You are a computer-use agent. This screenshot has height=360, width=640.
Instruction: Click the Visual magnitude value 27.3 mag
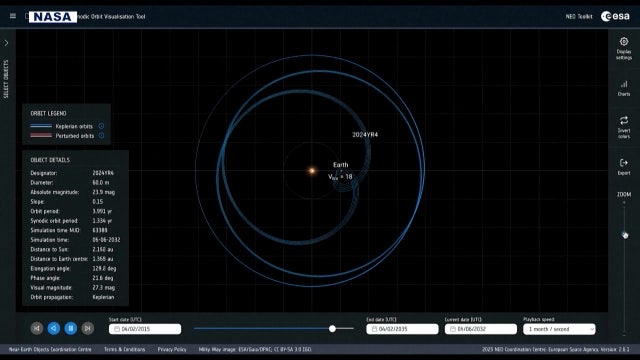click(x=103, y=288)
